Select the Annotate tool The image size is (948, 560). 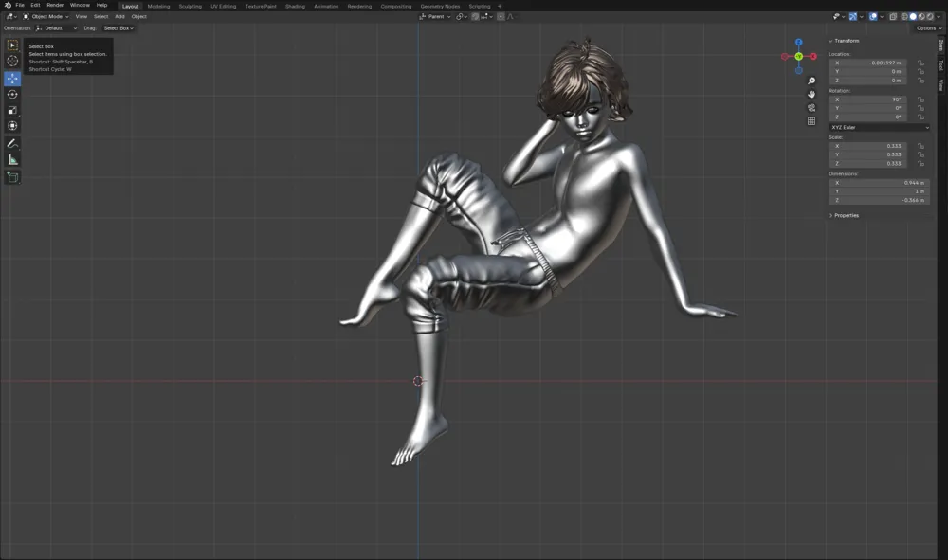(12, 144)
